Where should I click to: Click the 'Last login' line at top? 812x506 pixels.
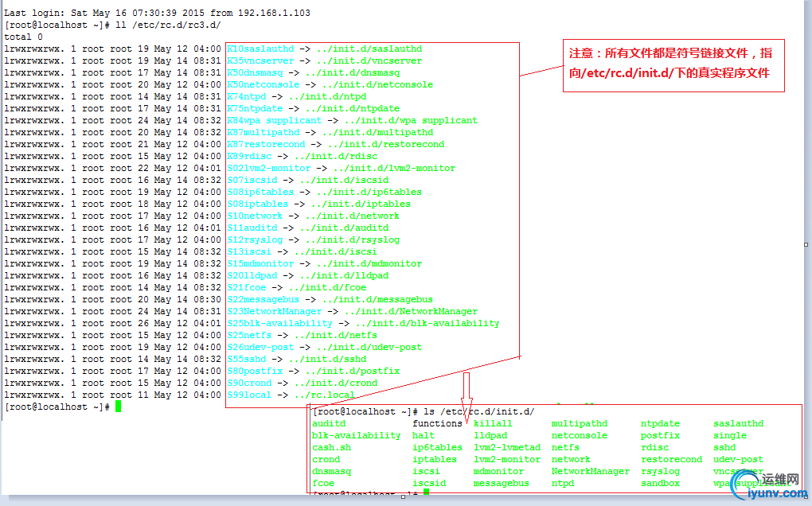[157, 13]
